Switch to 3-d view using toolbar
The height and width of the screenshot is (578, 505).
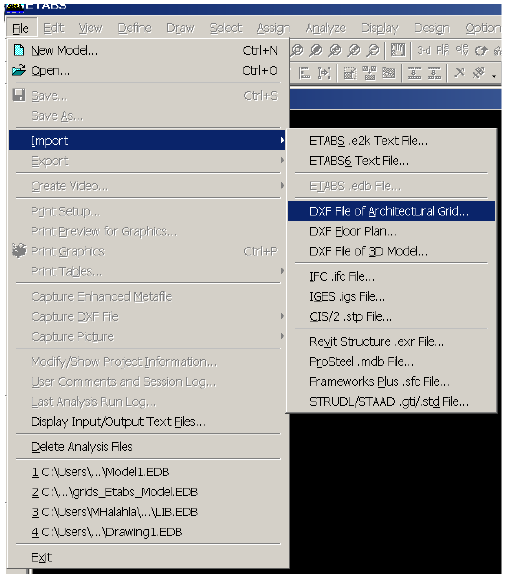tap(424, 50)
